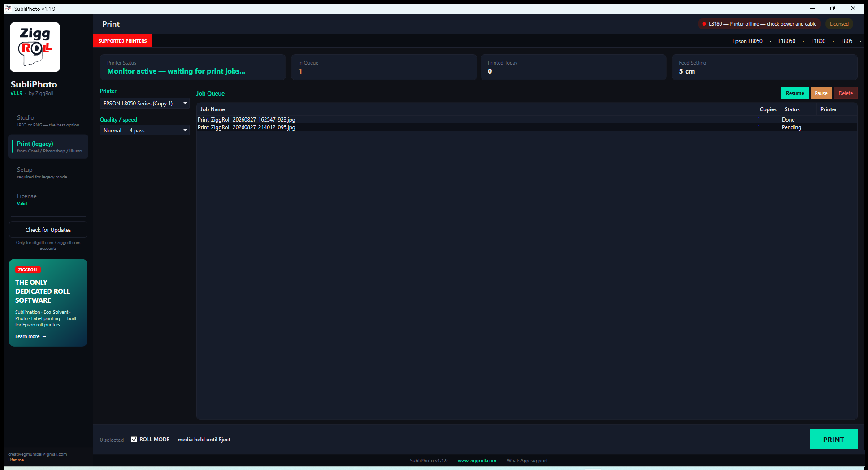Click the Licensed badge
This screenshot has height=470, width=868.
839,24
